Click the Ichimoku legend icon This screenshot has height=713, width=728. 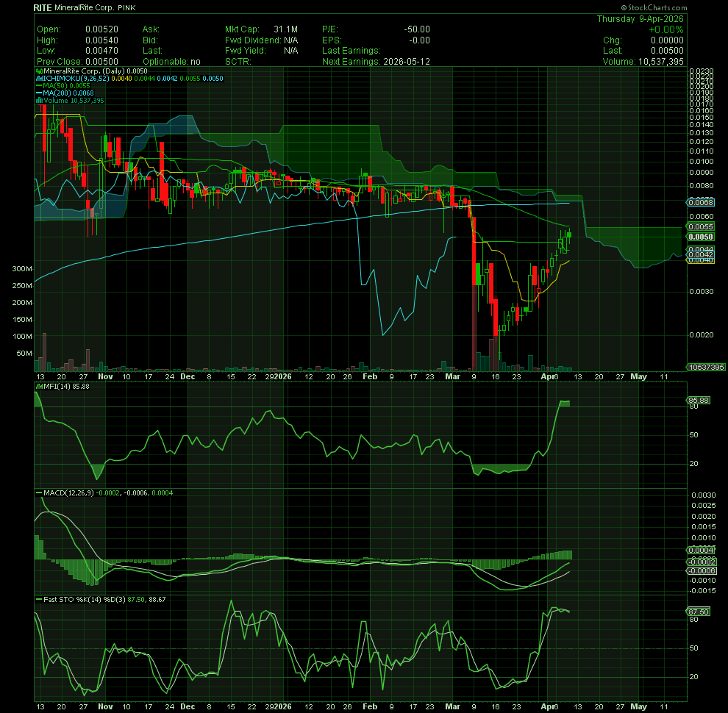(40, 79)
